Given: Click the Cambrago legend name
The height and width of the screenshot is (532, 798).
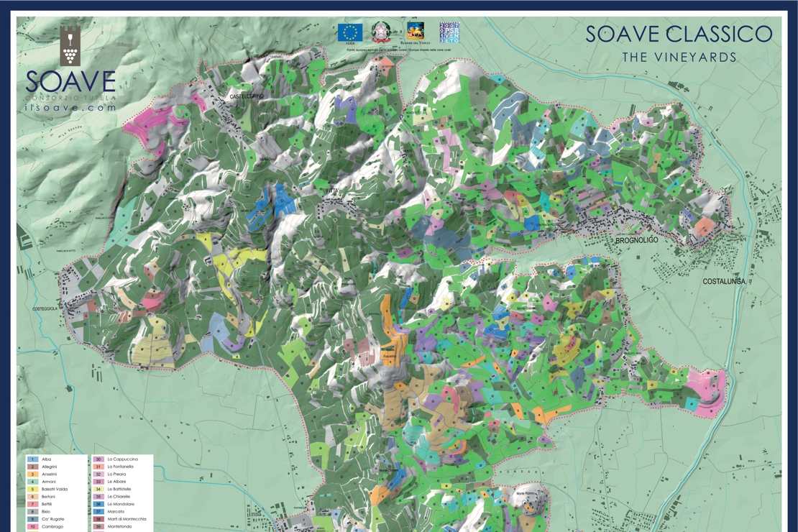Looking at the screenshot, I should click(x=52, y=526).
